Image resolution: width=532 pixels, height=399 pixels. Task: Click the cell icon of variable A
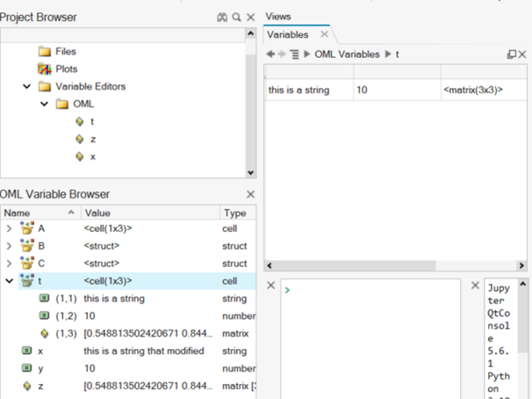click(25, 229)
